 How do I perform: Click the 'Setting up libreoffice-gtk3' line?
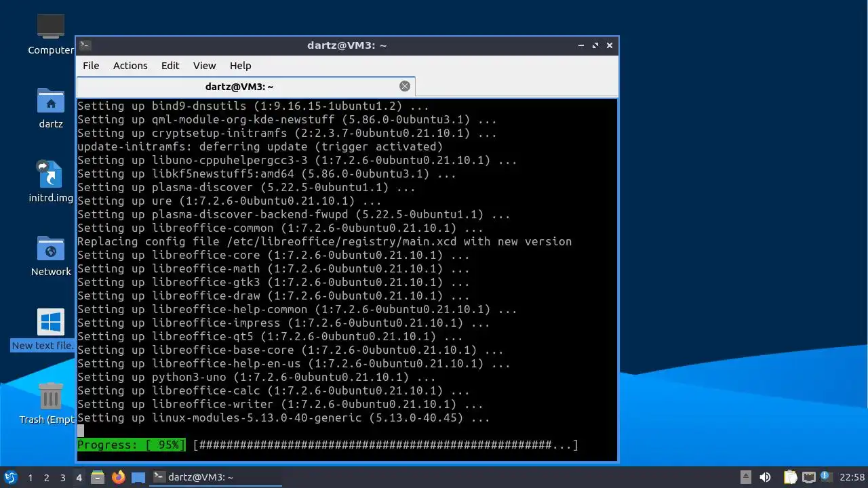[x=273, y=282]
